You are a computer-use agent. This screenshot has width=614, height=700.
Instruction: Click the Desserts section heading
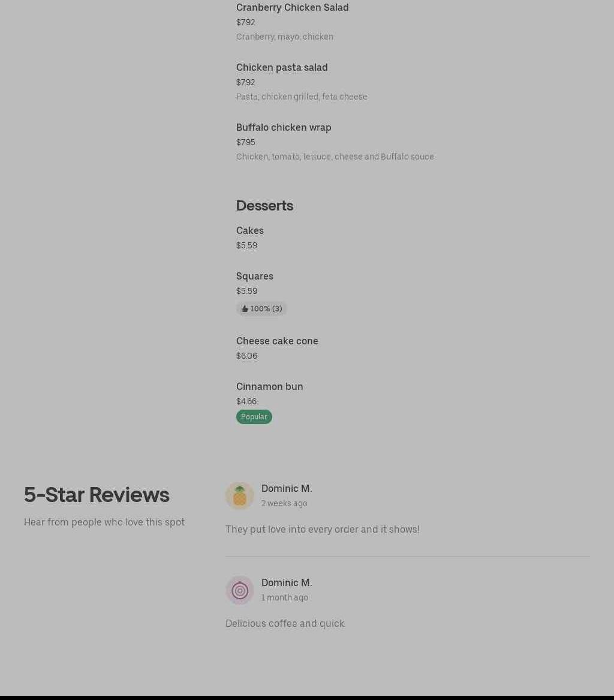click(264, 205)
